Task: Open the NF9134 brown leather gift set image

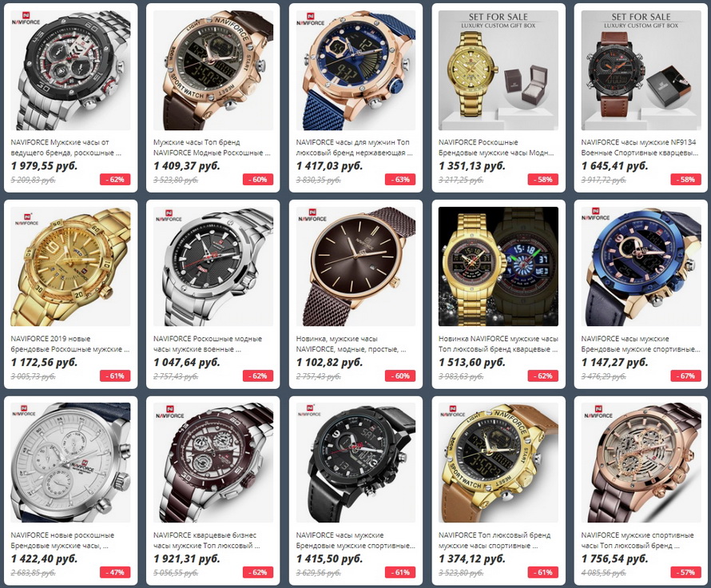Action: tap(641, 70)
